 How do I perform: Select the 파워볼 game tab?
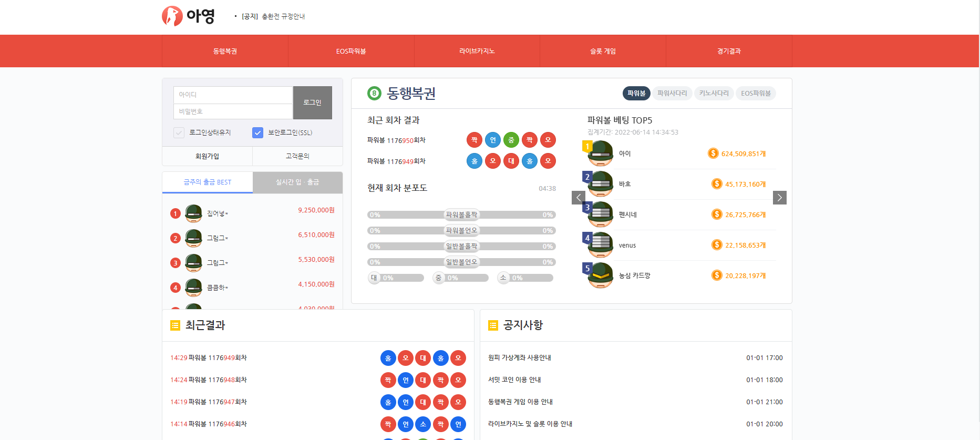pyautogui.click(x=636, y=93)
